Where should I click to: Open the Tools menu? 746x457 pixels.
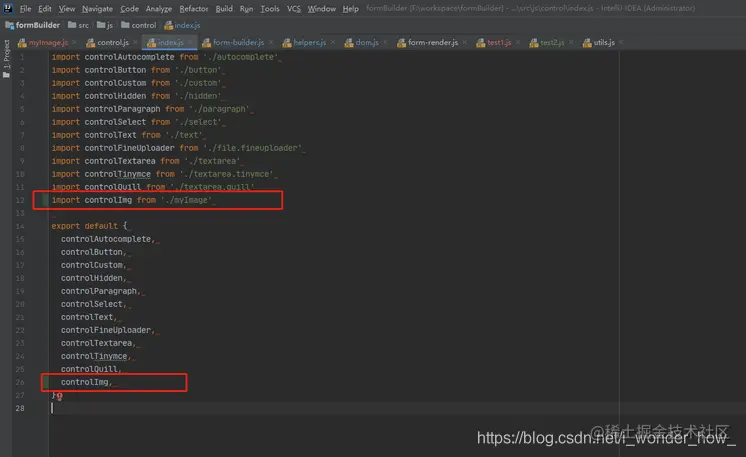270,9
